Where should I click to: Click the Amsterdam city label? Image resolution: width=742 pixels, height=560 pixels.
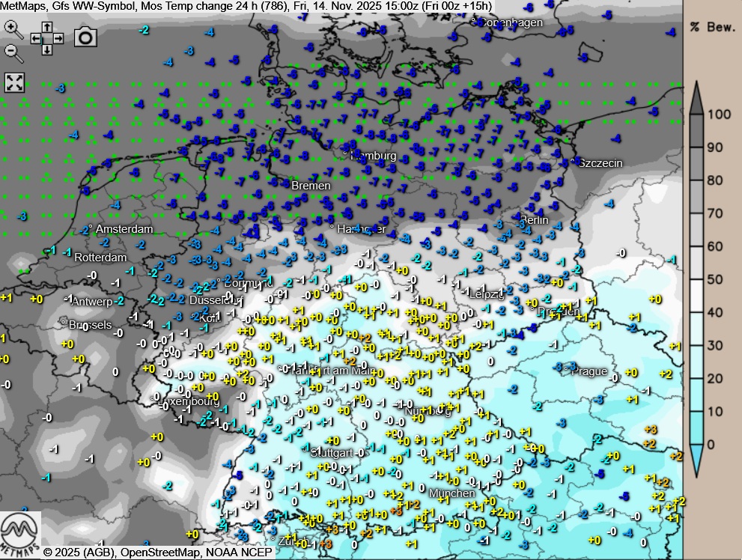click(124, 228)
